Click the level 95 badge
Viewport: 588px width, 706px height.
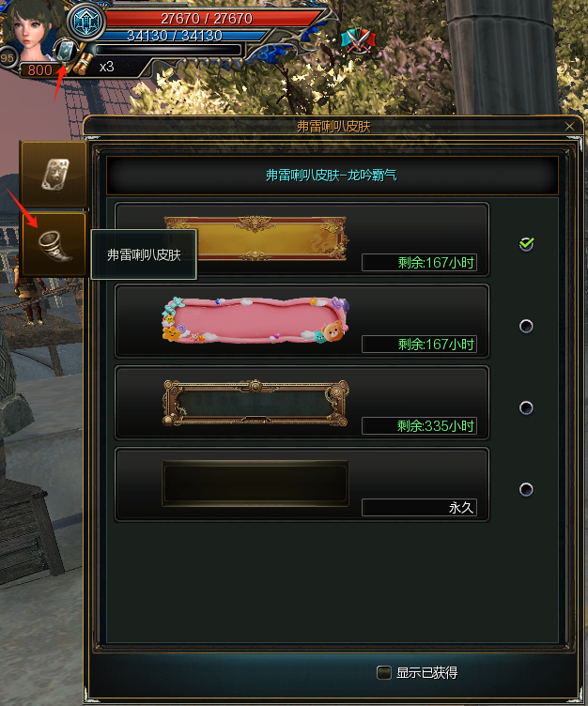click(x=8, y=58)
